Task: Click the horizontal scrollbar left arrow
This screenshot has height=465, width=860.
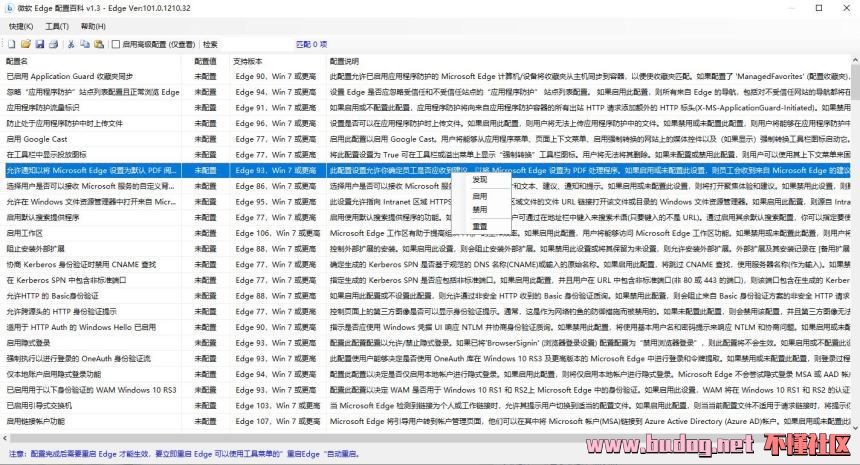Action: (5, 438)
